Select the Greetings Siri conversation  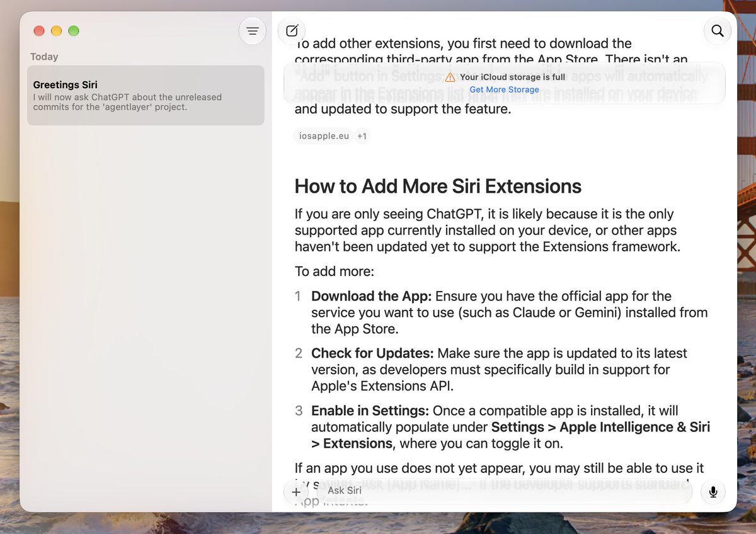coord(146,95)
